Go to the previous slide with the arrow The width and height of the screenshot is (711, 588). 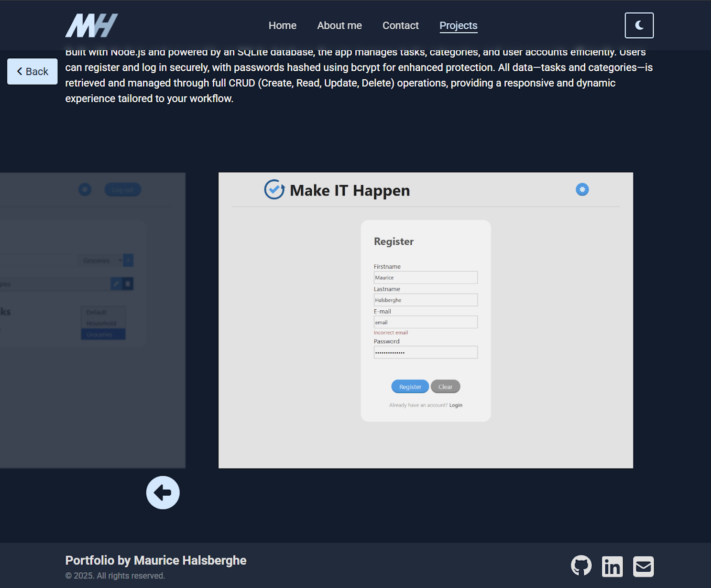coord(163,492)
